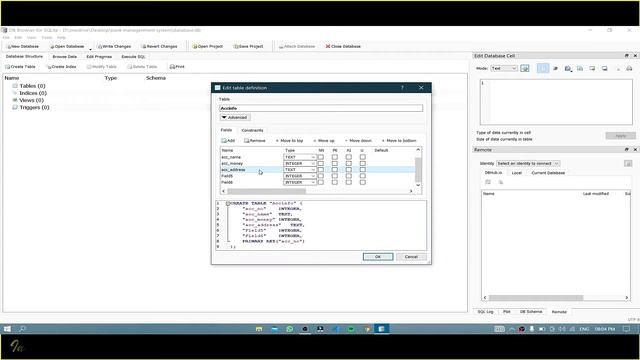This screenshot has height=360, width=640.
Task: Toggle Primary Key checkbox for Field5
Action: [x=335, y=176]
